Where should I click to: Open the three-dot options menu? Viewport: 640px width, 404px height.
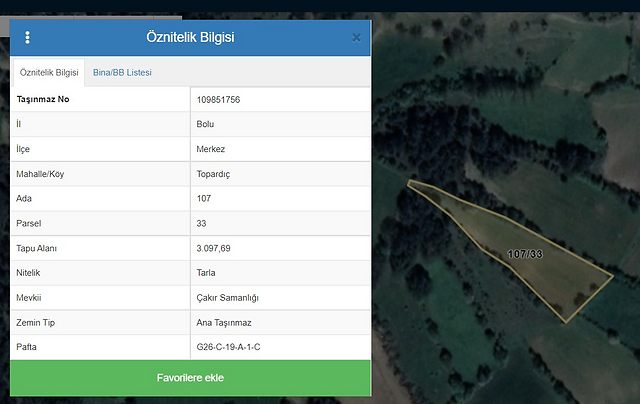point(27,38)
